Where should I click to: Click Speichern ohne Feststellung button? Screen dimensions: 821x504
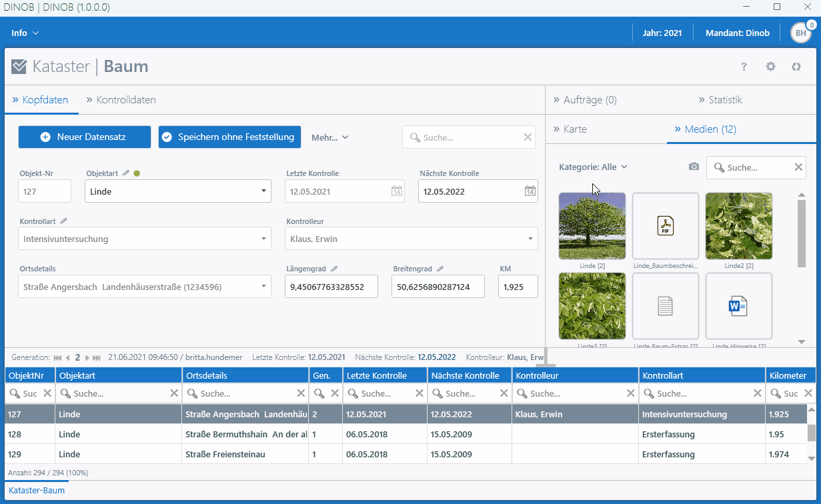[229, 137]
